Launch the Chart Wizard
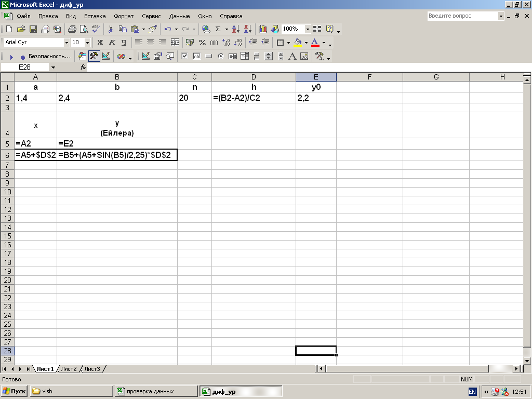Image resolution: width=532 pixels, height=399 pixels. [x=262, y=29]
